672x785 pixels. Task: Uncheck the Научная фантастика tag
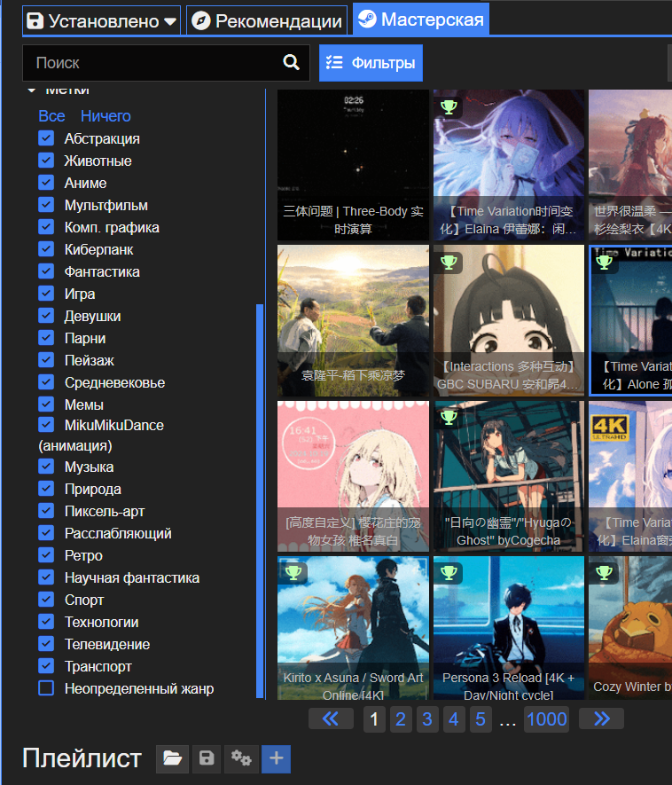46,577
